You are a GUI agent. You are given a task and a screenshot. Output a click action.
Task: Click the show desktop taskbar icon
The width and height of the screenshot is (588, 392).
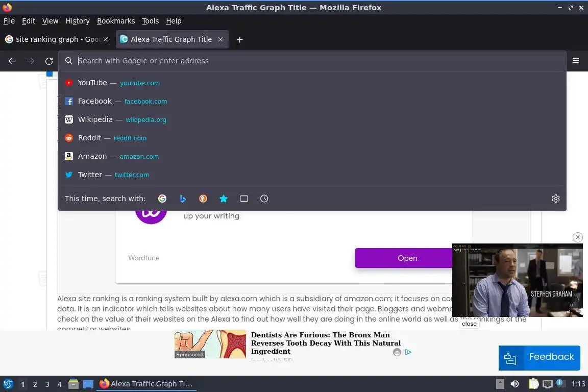pos(88,384)
